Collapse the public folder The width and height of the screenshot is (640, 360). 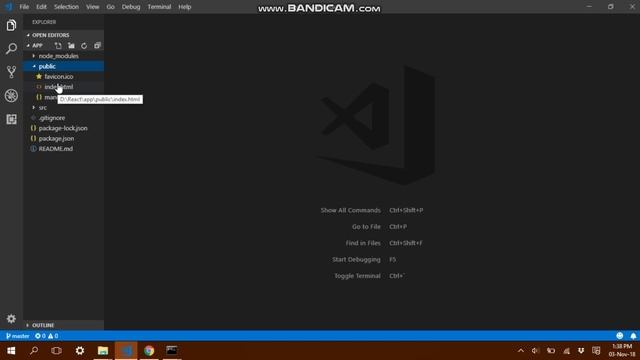pos(63,66)
